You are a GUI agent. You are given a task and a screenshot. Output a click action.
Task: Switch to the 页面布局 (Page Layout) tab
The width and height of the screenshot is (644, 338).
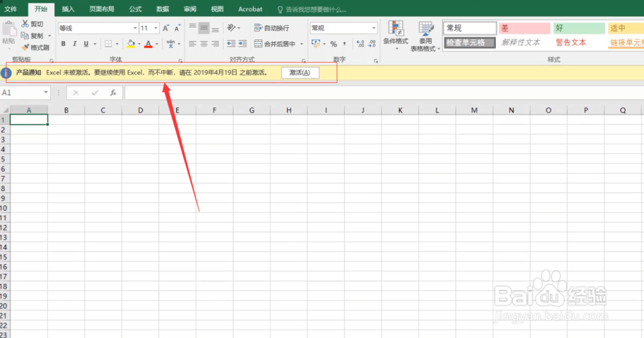click(102, 9)
